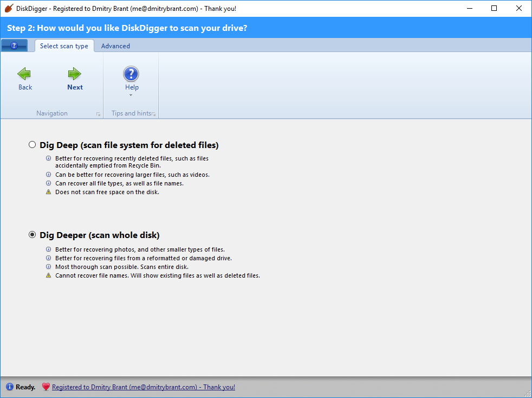
Task: Click the green Back arrow icon
Action: point(24,74)
